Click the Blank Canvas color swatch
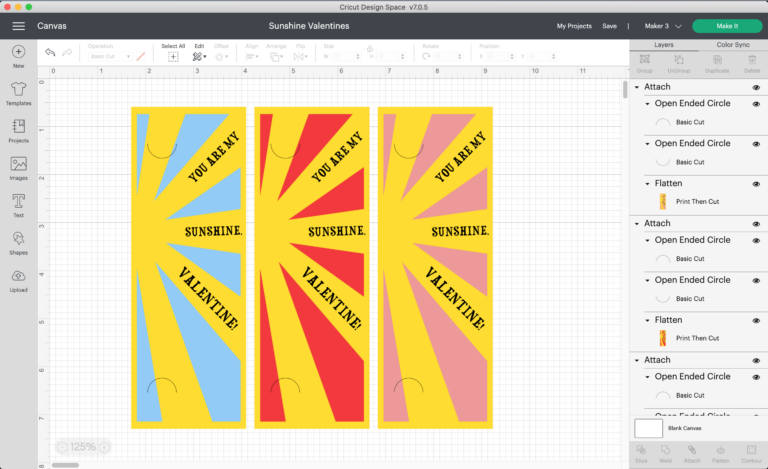Image resolution: width=768 pixels, height=469 pixels. coord(648,428)
